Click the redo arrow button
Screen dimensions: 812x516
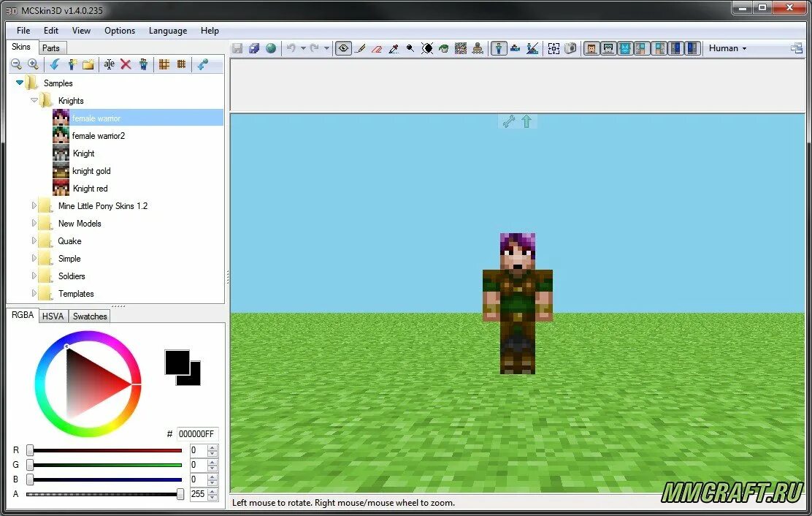tap(314, 48)
